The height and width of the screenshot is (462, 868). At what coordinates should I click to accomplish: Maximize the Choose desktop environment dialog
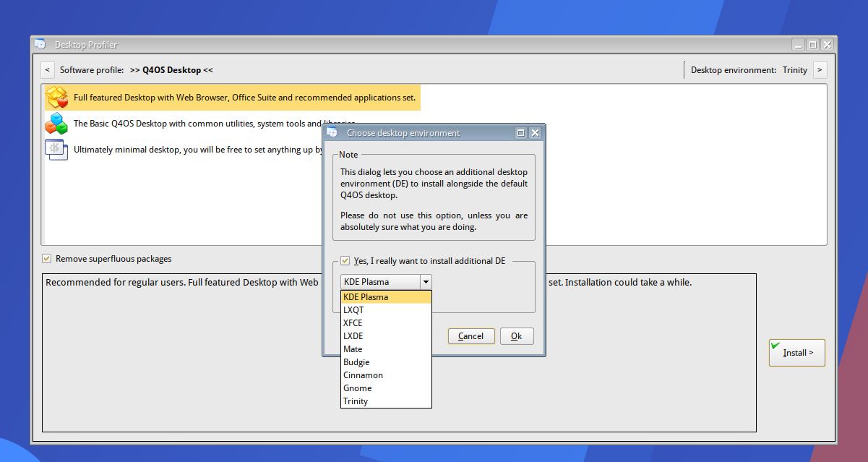520,133
